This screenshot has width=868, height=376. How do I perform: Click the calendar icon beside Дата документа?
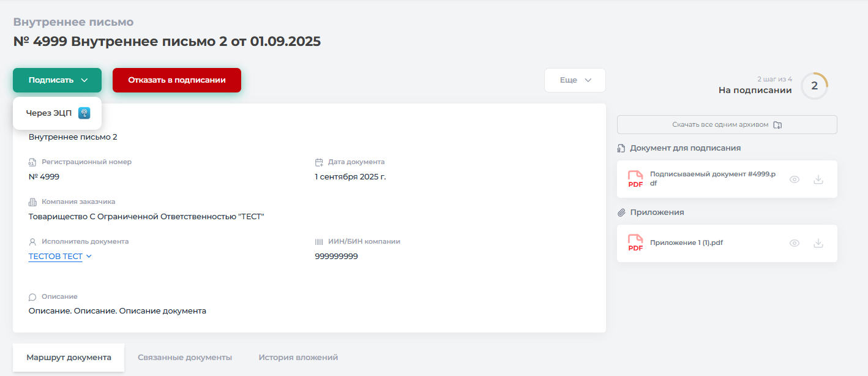coord(319,162)
